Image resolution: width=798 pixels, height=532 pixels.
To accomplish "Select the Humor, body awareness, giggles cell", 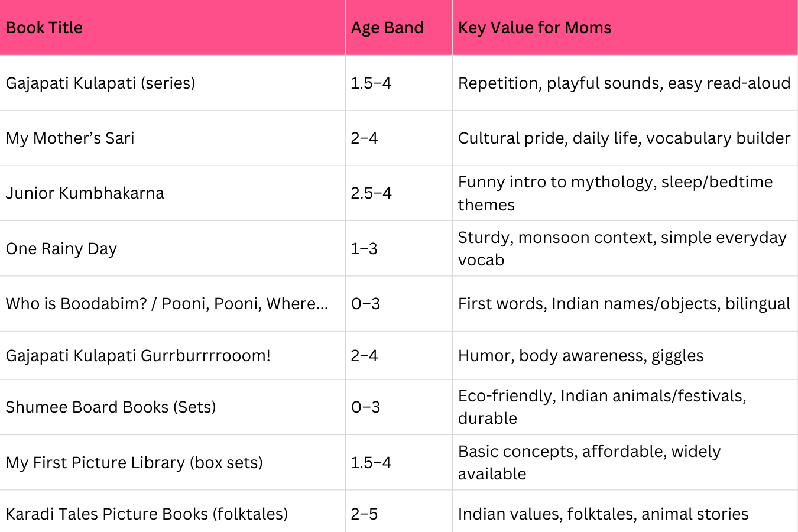I will pyautogui.click(x=581, y=356).
